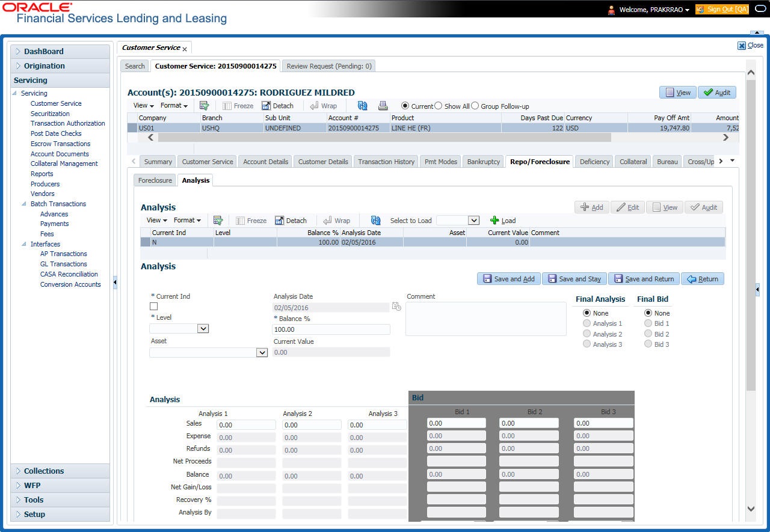Select the Analysis 1 radio button
Viewport: 770px width, 532px height.
point(587,323)
